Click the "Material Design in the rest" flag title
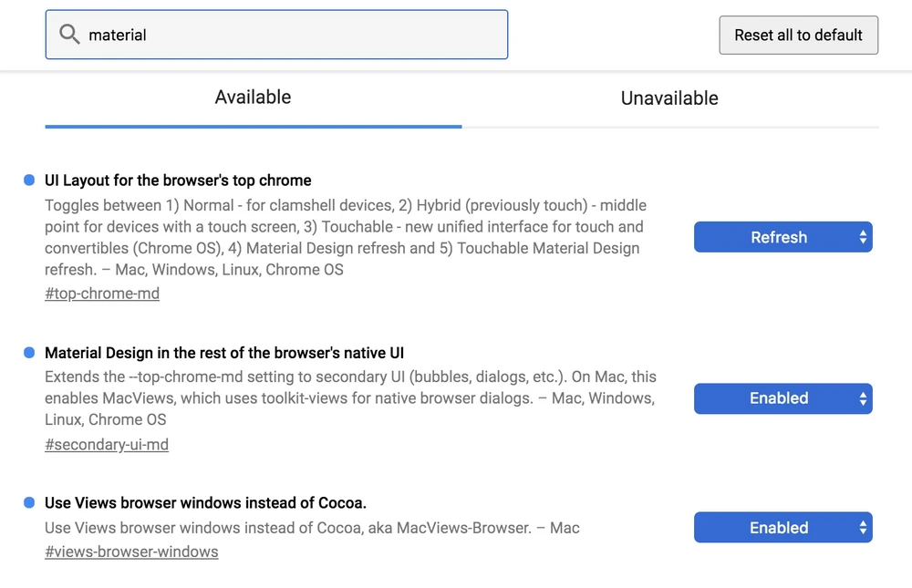The image size is (912, 588). coord(224,353)
